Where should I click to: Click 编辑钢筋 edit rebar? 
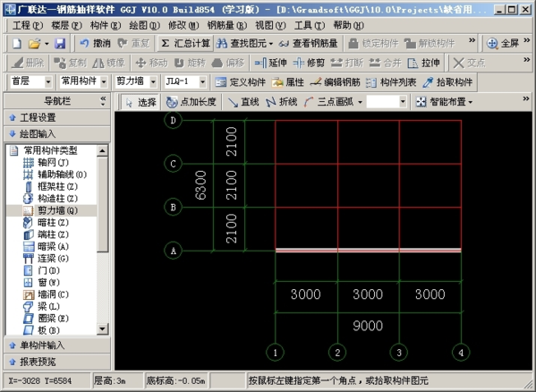(x=336, y=82)
